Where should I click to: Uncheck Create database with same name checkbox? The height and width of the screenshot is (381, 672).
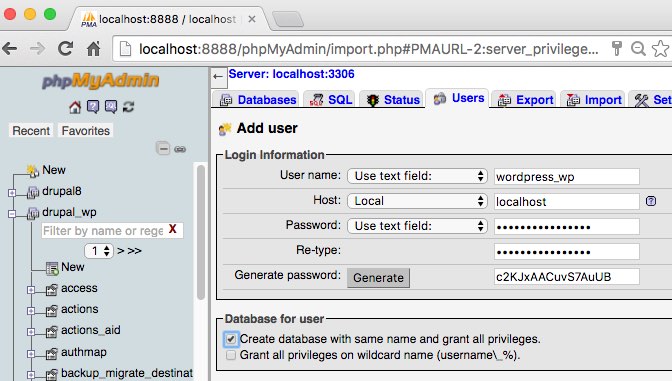point(231,339)
